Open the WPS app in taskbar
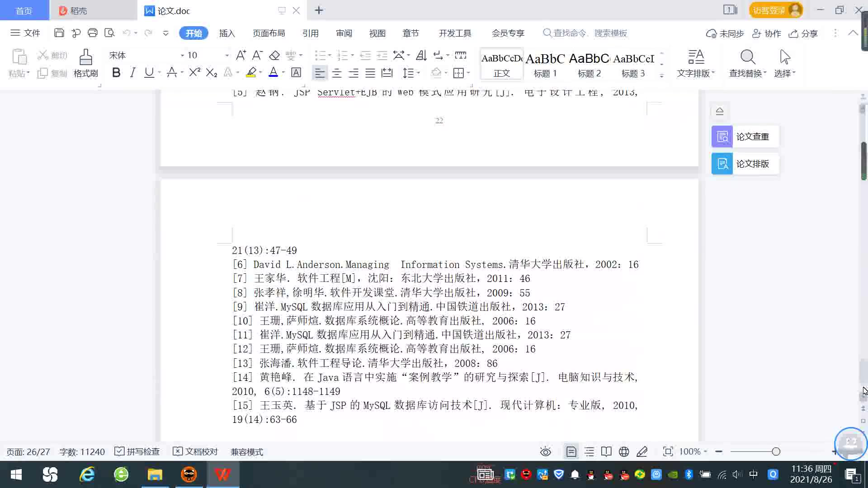 222,474
